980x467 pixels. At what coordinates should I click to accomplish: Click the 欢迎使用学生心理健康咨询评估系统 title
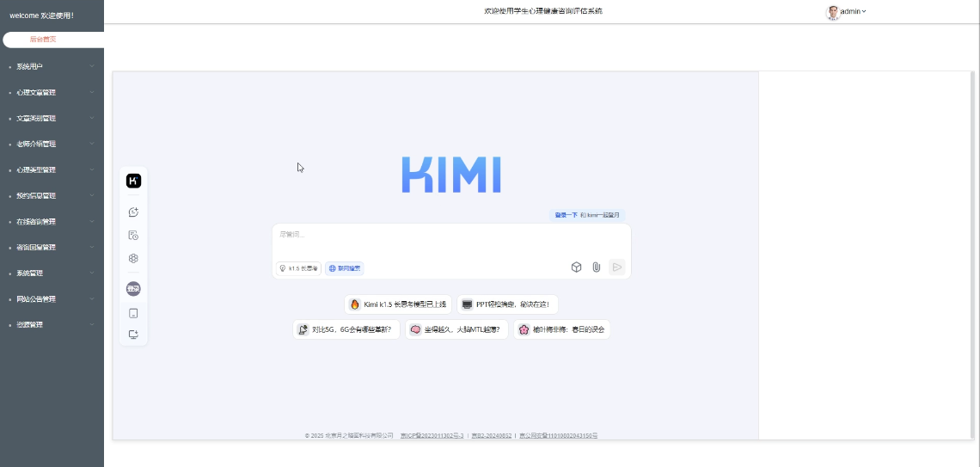(543, 11)
